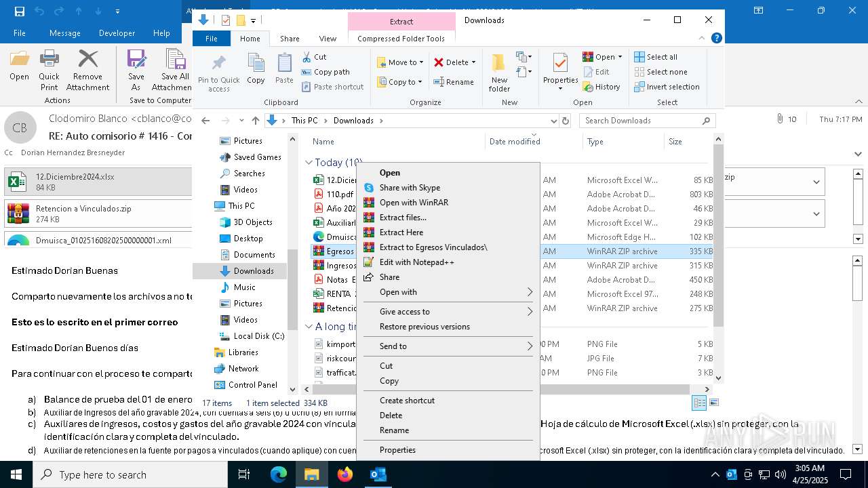The image size is (868, 488).
Task: Click the Cut scissors icon
Action: point(307,57)
